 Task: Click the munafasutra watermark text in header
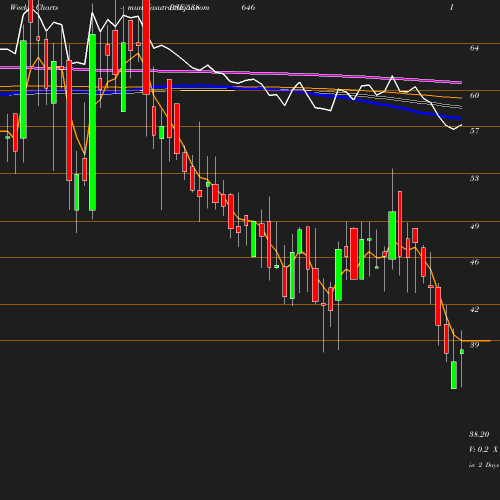click(168, 7)
